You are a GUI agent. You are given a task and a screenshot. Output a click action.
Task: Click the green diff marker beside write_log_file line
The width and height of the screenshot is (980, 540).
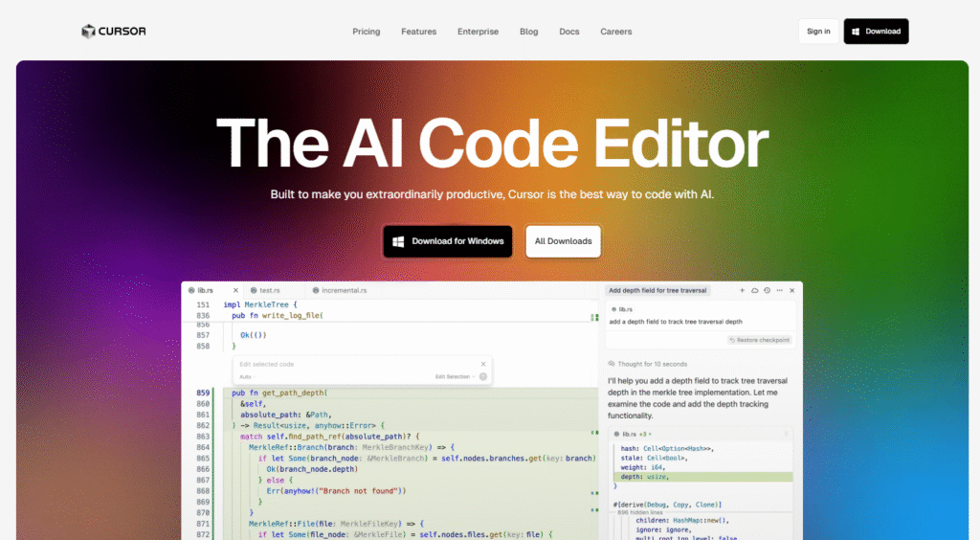[594, 318]
